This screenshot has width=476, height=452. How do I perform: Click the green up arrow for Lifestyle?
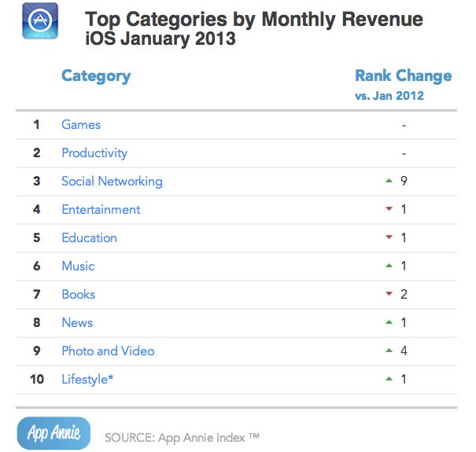coord(389,380)
